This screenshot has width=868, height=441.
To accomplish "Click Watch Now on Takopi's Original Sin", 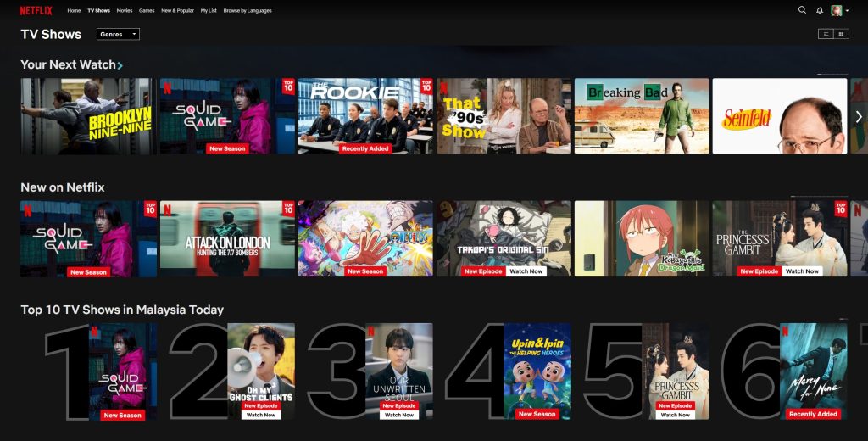I will point(526,271).
